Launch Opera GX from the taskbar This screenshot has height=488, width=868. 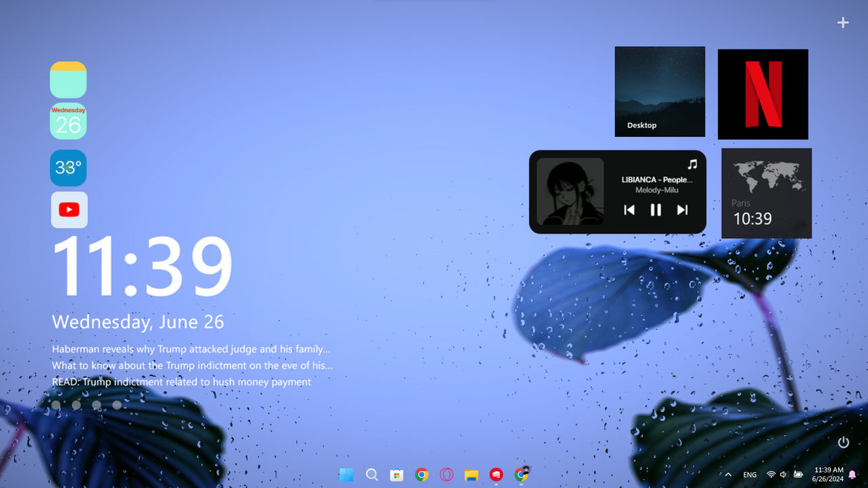pos(446,474)
